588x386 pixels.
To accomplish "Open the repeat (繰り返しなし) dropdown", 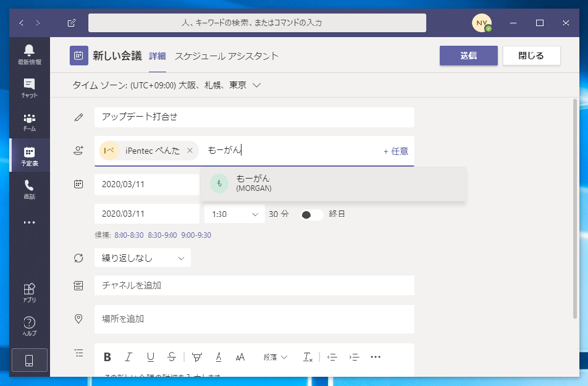I will click(142, 258).
